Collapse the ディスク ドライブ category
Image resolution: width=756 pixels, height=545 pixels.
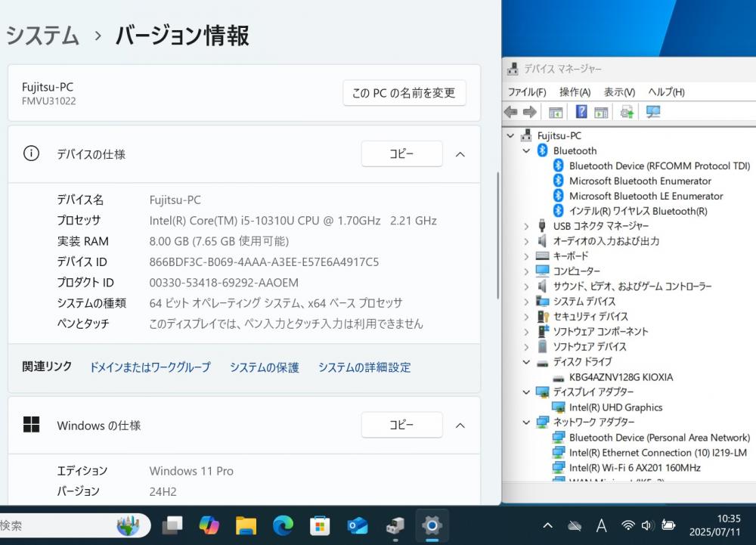pyautogui.click(x=526, y=362)
